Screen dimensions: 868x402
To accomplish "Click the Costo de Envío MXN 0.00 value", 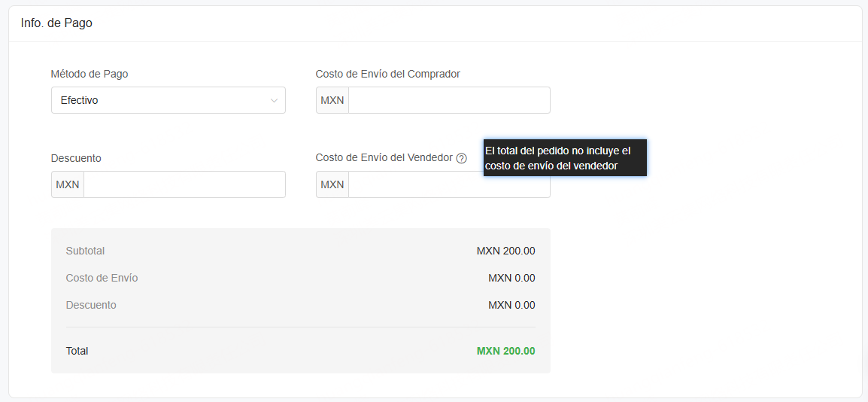I will (511, 278).
